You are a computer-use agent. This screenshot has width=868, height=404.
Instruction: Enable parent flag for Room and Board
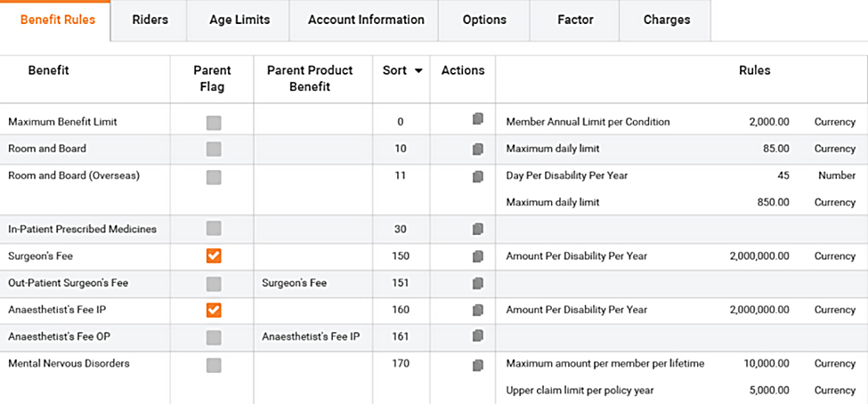(214, 149)
